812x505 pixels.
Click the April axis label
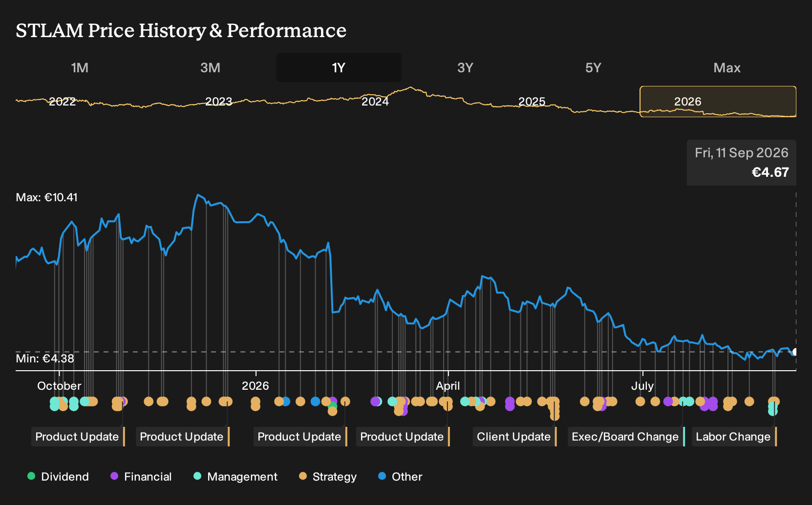pyautogui.click(x=448, y=386)
